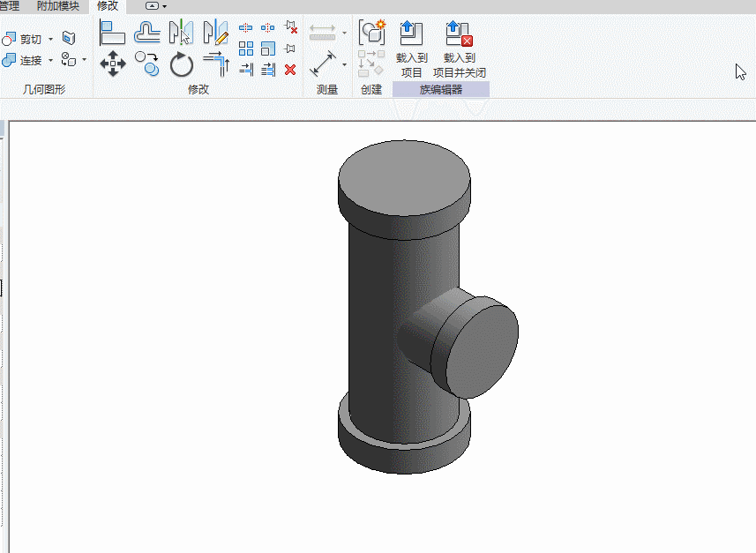
Task: Activate the Move tool
Action: pyautogui.click(x=113, y=64)
